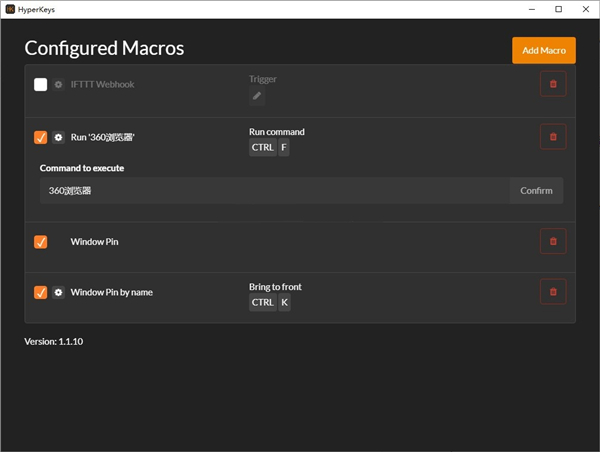Click the K key badge under Bring to front
Screen dimensions: 600x452
[x=284, y=303]
